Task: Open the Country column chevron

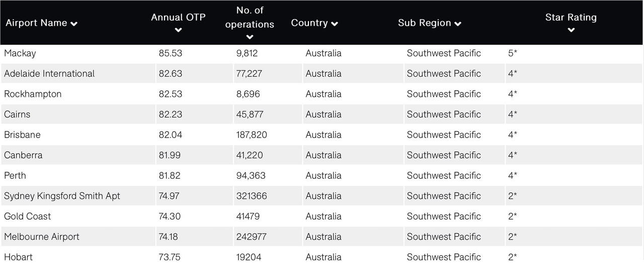Action: coord(335,24)
